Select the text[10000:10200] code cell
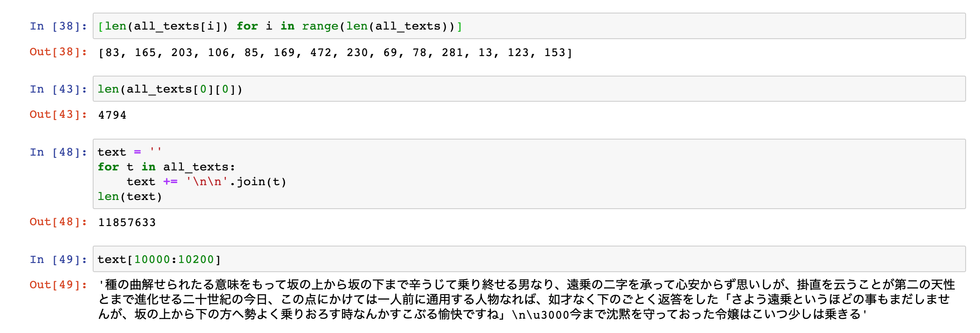980x333 pixels. tap(529, 259)
